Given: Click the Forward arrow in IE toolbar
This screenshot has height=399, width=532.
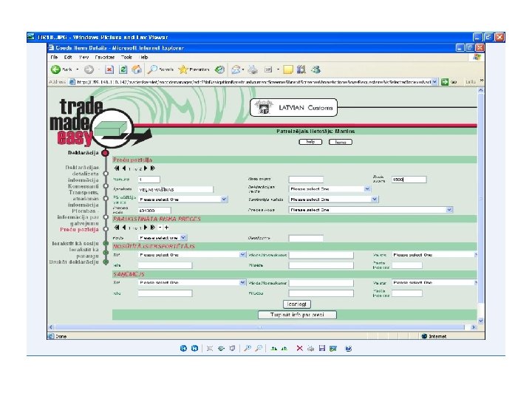Looking at the screenshot, I should [89, 69].
